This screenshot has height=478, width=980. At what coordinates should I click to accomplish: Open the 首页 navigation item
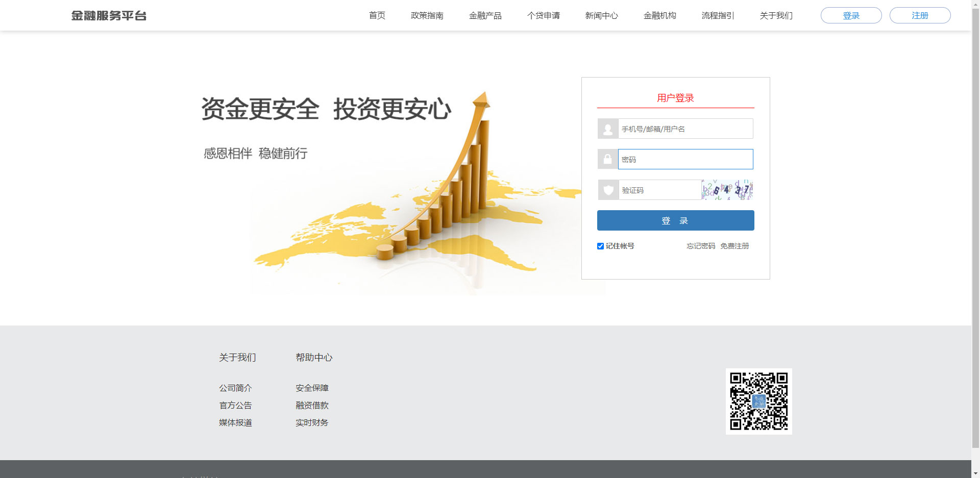point(377,16)
